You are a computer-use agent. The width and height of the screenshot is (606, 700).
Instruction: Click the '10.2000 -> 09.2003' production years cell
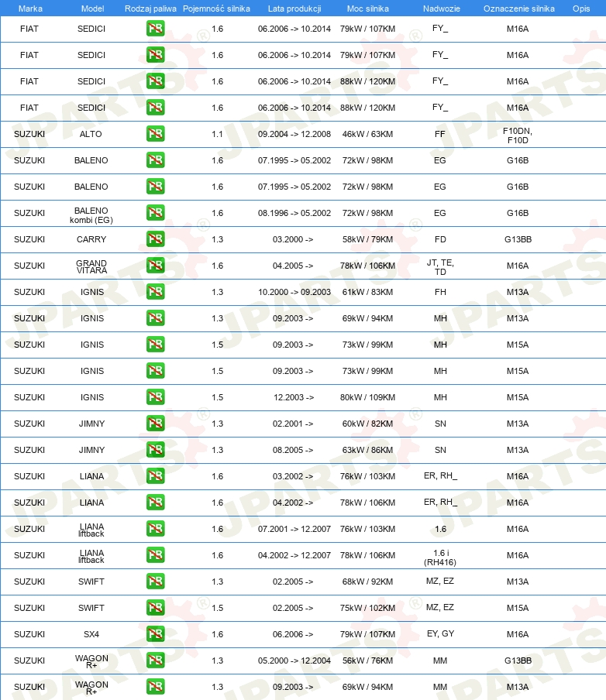pyautogui.click(x=294, y=292)
